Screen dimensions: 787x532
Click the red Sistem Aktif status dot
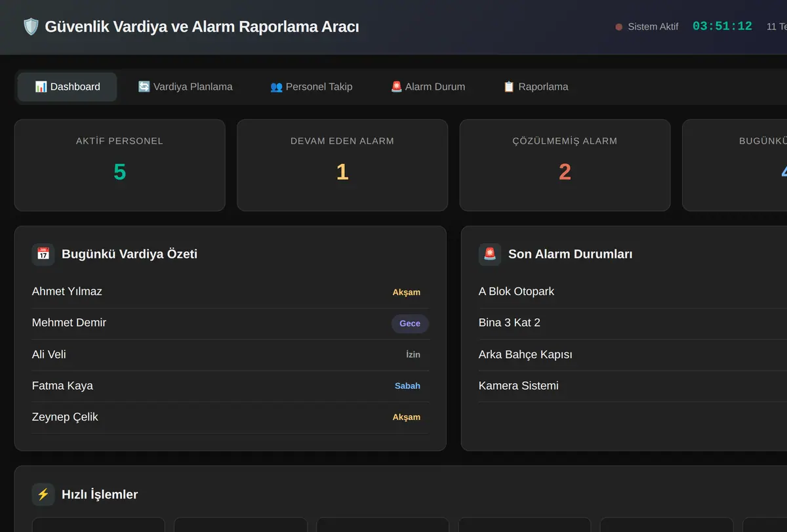tap(618, 27)
